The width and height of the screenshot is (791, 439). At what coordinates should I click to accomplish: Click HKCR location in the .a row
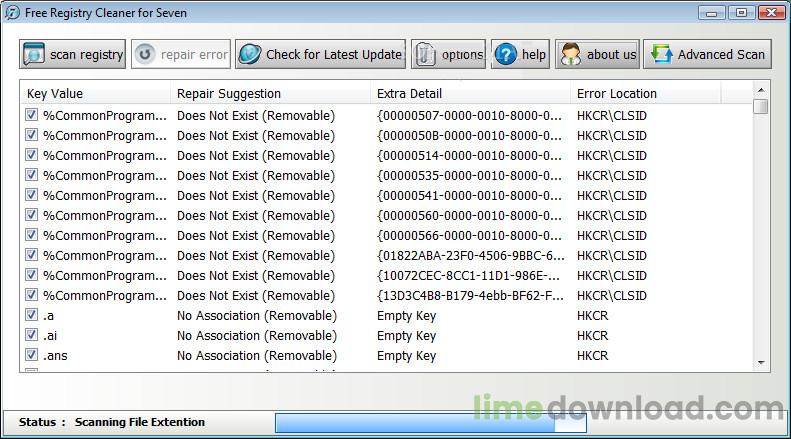[x=593, y=316]
